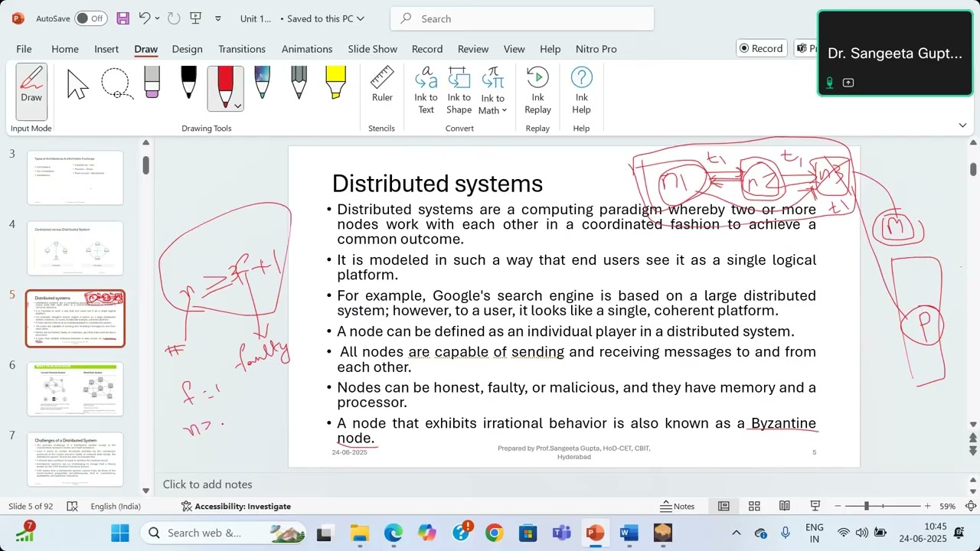This screenshot has height=551, width=980.
Task: Click Slide 5 of 92 indicator
Action: [x=31, y=507]
